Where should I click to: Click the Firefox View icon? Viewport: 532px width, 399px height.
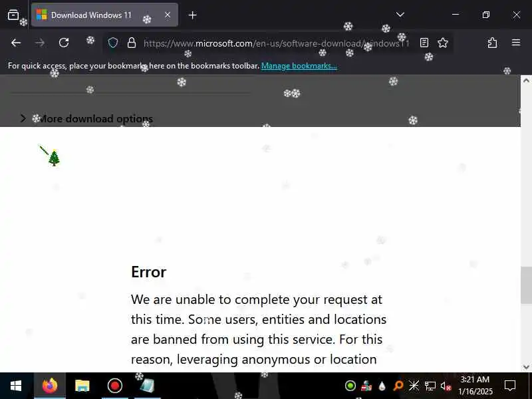13,15
